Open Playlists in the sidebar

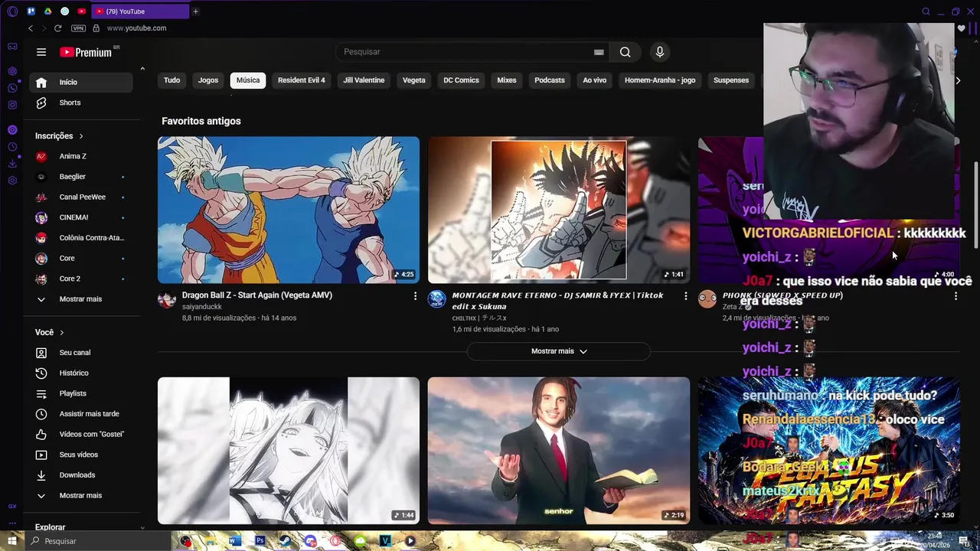coord(81,393)
